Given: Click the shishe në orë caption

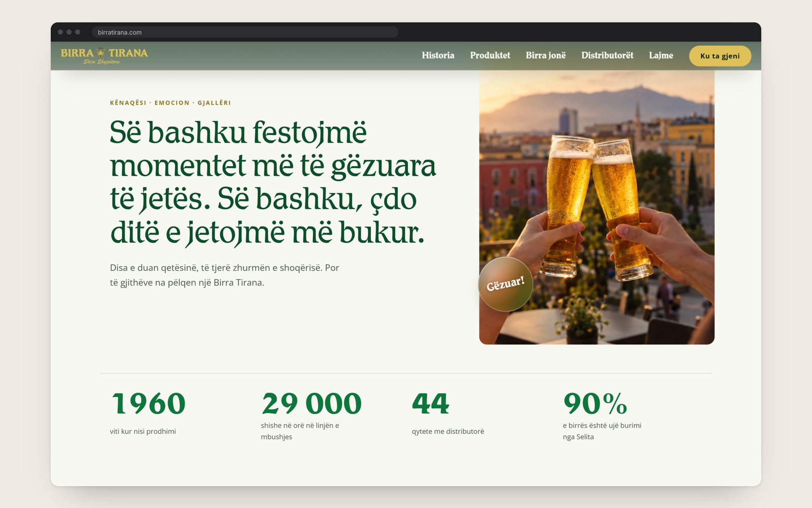Looking at the screenshot, I should [300, 431].
